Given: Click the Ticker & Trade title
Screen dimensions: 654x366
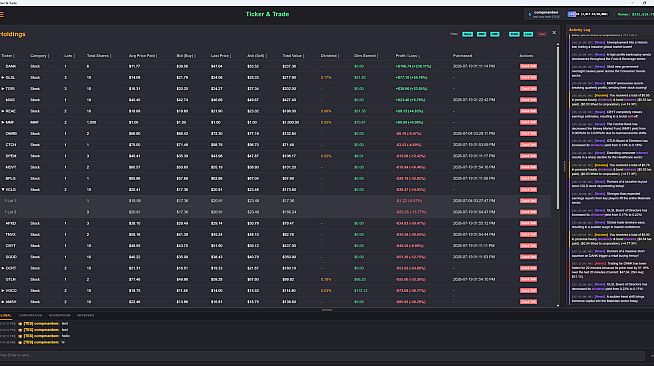Looking at the screenshot, I should 267,14.
